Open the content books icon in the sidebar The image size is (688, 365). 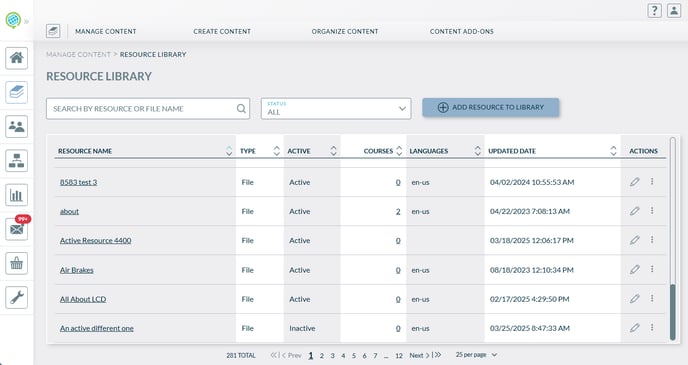(x=17, y=92)
